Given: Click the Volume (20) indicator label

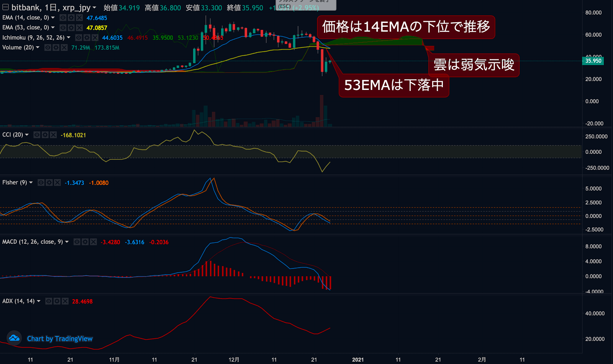Looking at the screenshot, I should (x=18, y=47).
